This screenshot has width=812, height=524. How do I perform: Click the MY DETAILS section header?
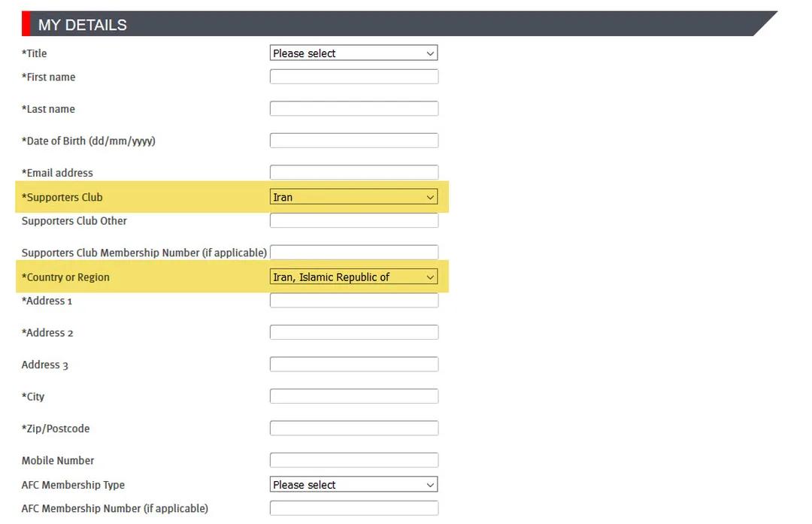pos(399,24)
